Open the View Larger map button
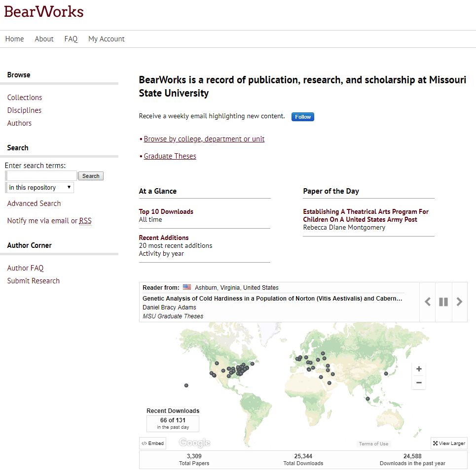This screenshot has height=476, width=476. (x=449, y=443)
